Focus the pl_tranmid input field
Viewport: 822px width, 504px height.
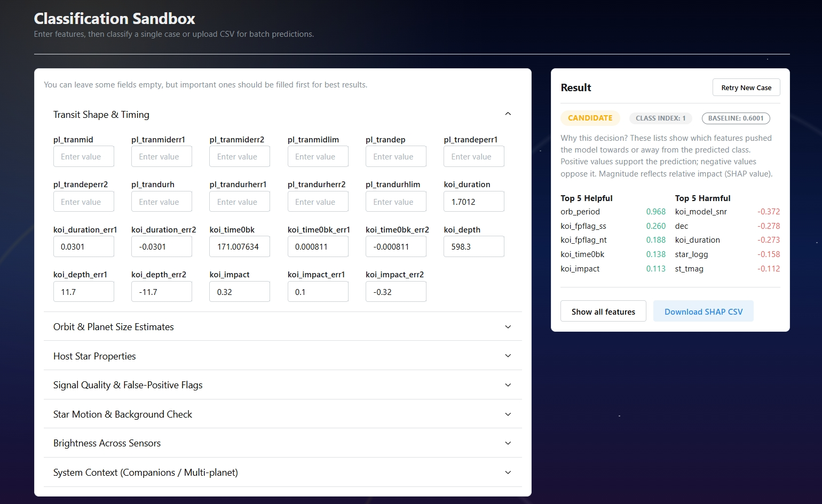(84, 157)
